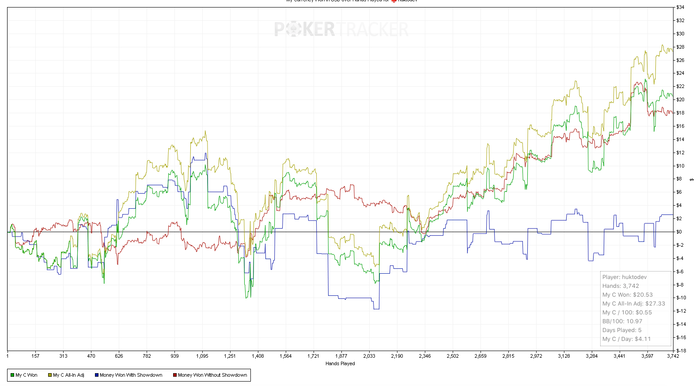Click the x-axis tick label 1,564

click(286, 356)
